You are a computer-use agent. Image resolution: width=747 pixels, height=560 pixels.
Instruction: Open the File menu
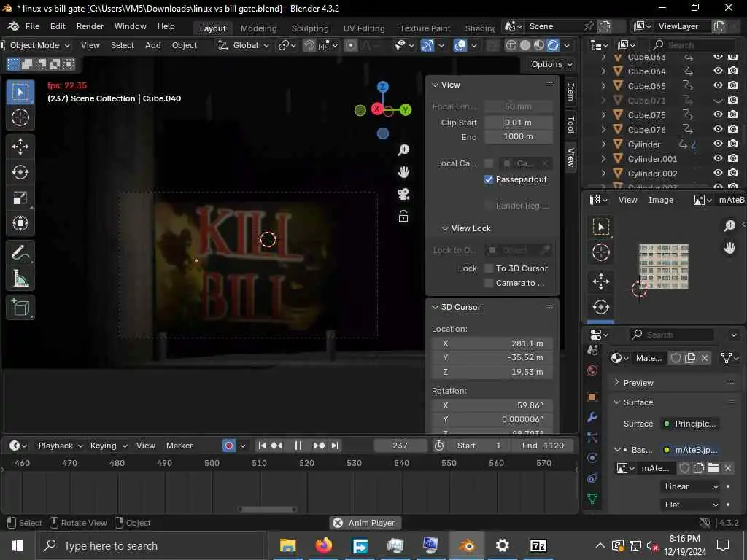coord(32,26)
